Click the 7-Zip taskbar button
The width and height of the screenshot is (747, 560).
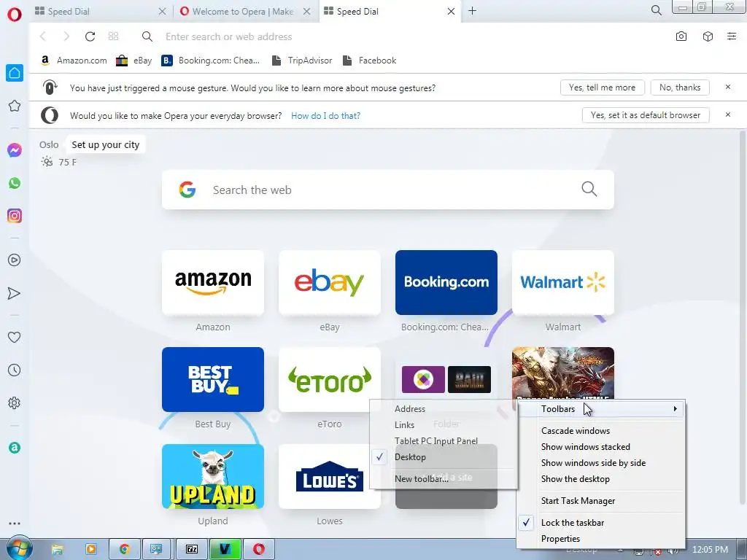click(x=192, y=550)
